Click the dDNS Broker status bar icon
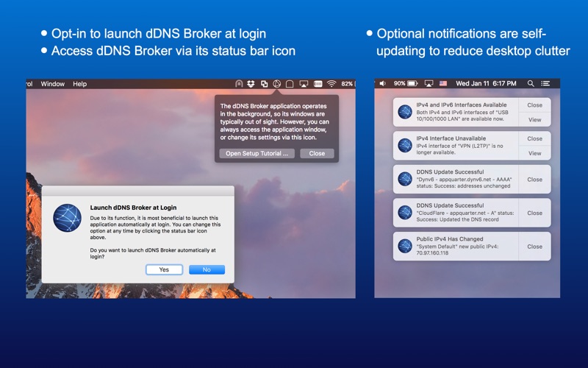The width and height of the screenshot is (588, 368). tap(276, 84)
